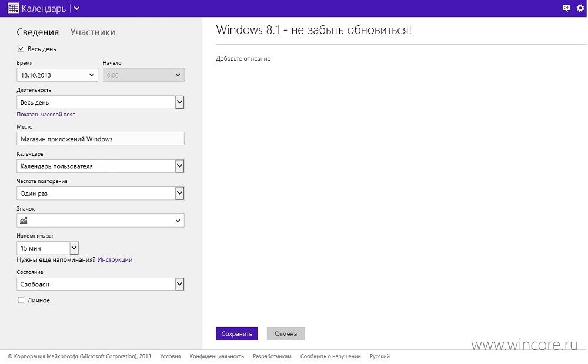The height and width of the screenshot is (364, 588).
Task: Enable the Личное checkbox
Action: coord(21,300)
